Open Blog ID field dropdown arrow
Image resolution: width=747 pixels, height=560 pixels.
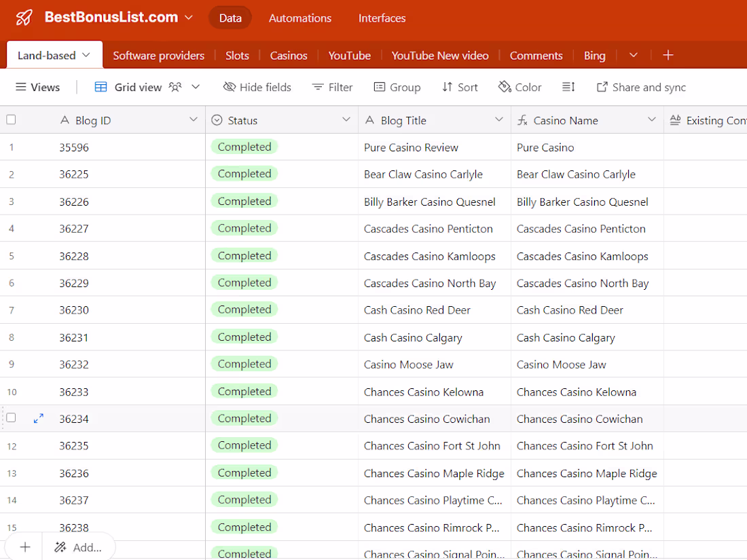click(194, 119)
